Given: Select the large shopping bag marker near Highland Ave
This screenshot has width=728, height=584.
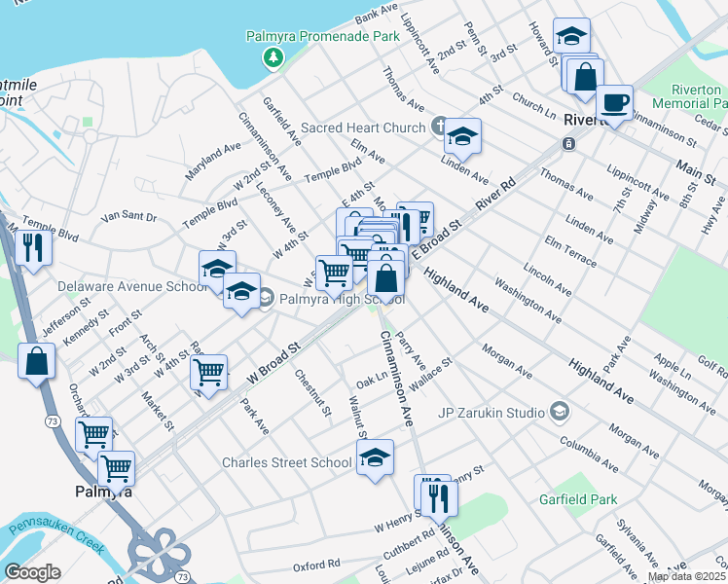Looking at the screenshot, I should pos(385,281).
